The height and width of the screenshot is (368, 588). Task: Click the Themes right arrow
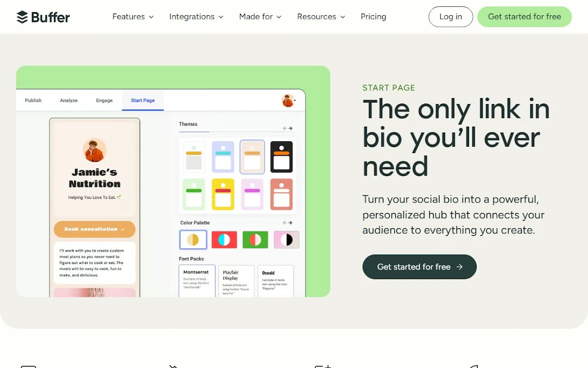[x=291, y=129]
